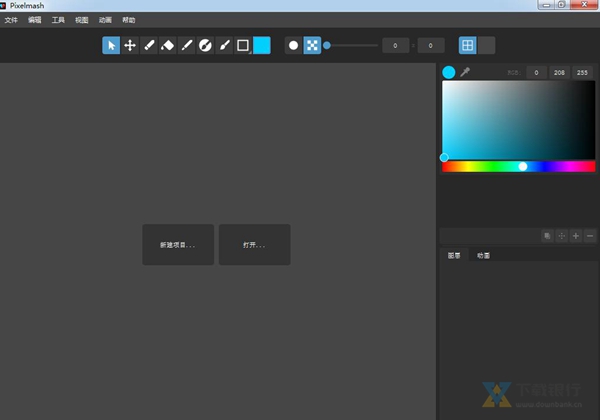Activate the eyedropper color picker
This screenshot has width=600, height=420.
click(x=465, y=72)
